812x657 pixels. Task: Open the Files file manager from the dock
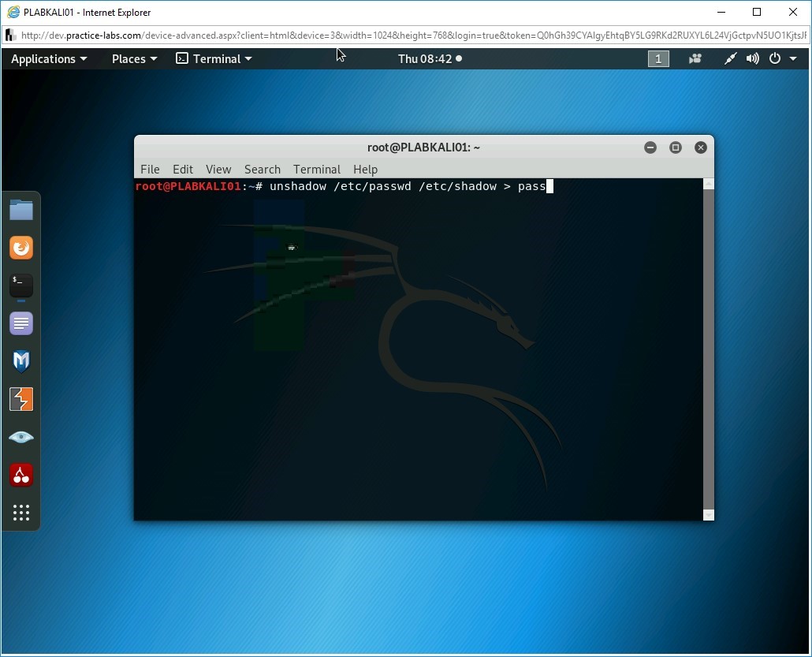pyautogui.click(x=20, y=210)
